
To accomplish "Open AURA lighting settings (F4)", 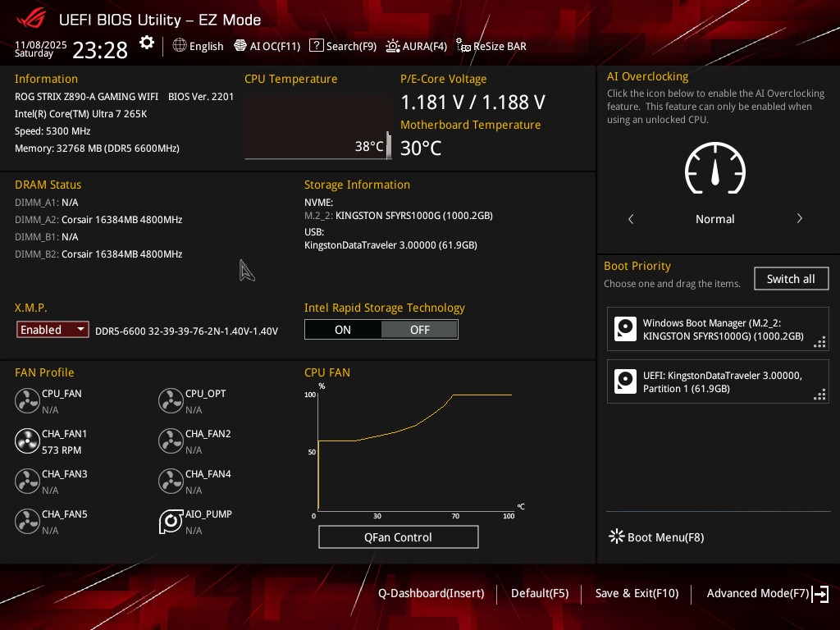I will click(x=416, y=46).
